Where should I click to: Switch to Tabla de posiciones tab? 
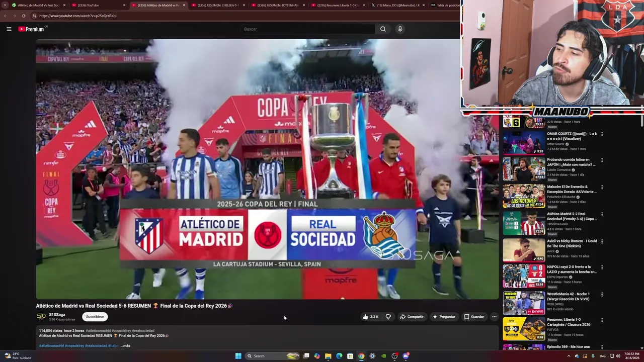[x=444, y=5]
